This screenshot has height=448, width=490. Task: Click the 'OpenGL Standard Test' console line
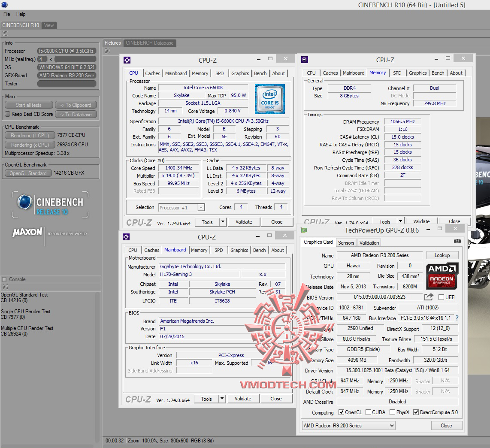(24, 294)
